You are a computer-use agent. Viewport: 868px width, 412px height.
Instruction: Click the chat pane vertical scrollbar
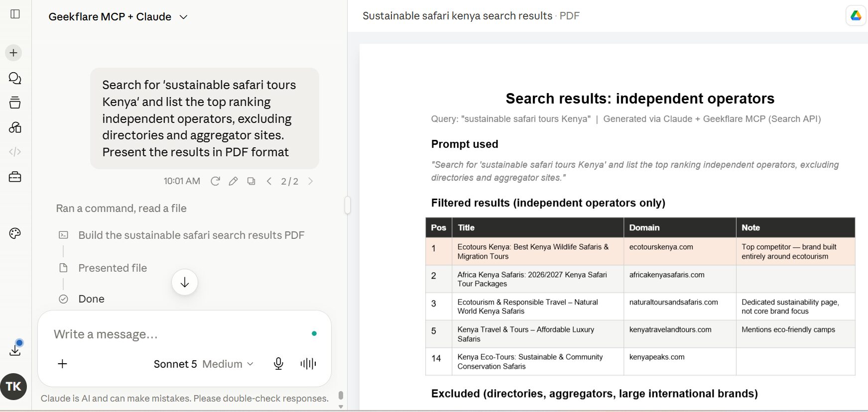coord(341,395)
